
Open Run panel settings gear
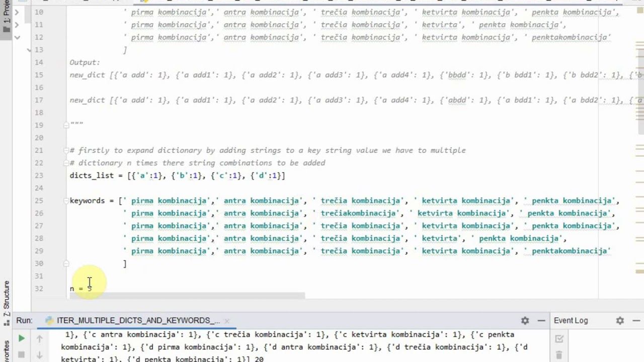(x=525, y=320)
